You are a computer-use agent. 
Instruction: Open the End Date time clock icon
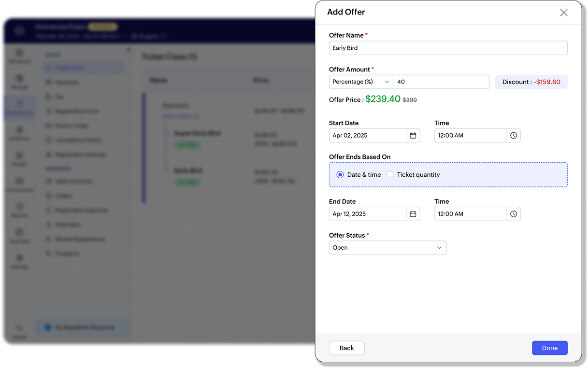514,214
